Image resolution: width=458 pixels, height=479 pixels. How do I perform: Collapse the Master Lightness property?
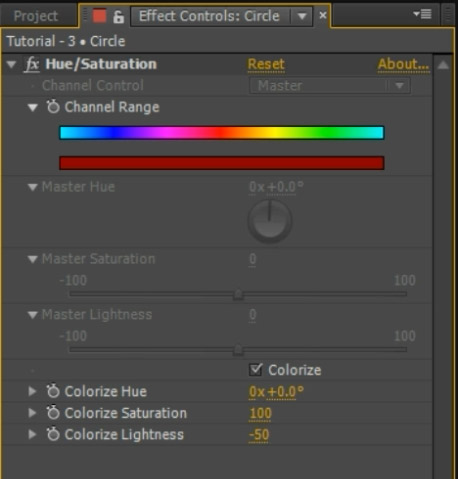click(33, 315)
